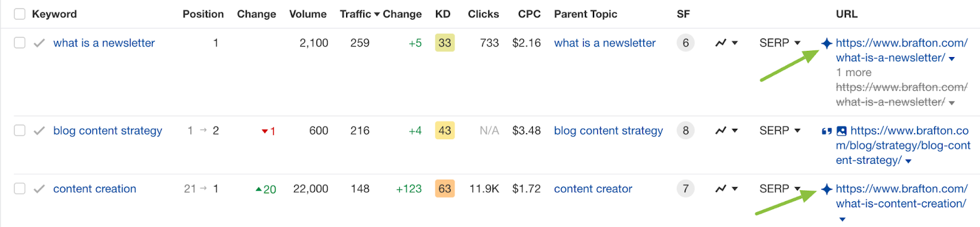Click image pack icon beside blog-content-strategy URL
This screenshot has width=980, height=227.
pos(842,131)
